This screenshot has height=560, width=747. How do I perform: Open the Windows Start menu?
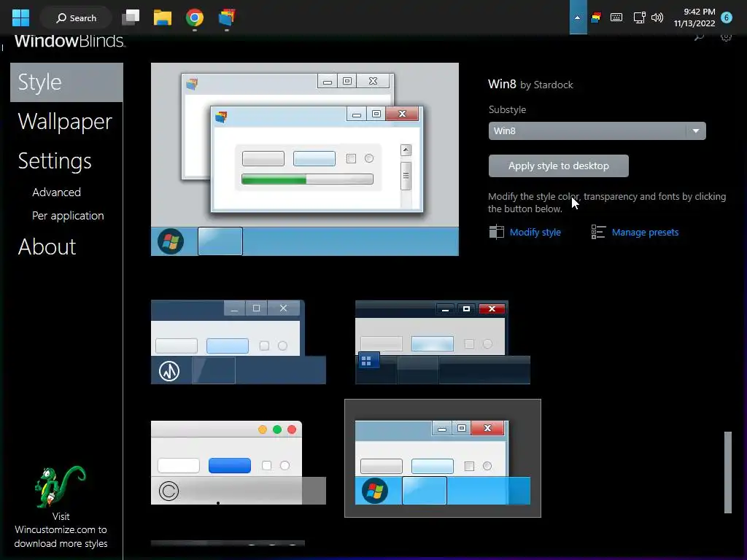click(x=20, y=17)
